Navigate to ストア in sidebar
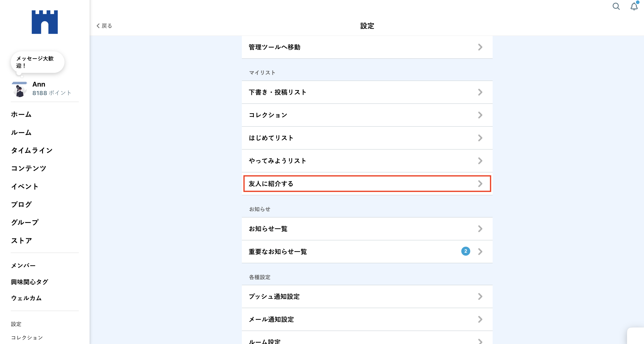This screenshot has width=644, height=344. (21, 240)
